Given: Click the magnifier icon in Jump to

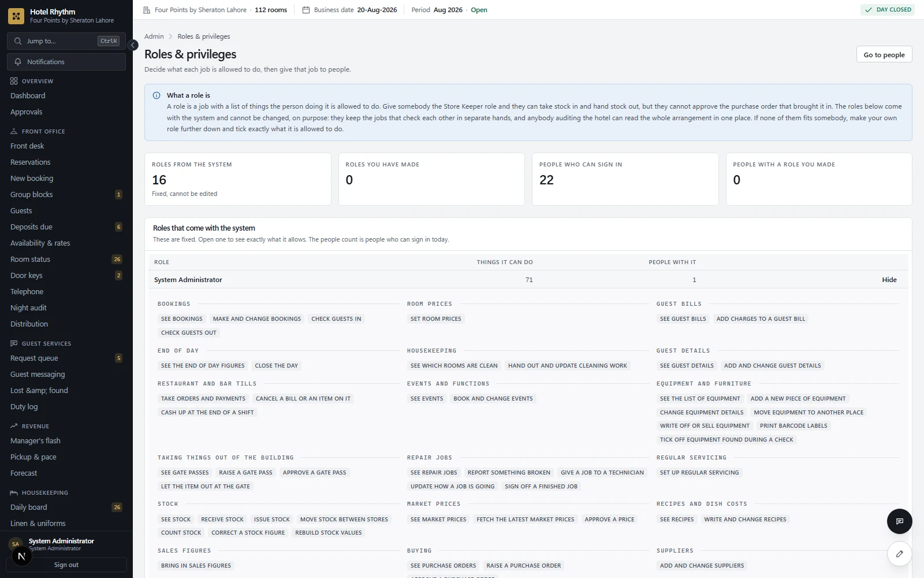Looking at the screenshot, I should click(18, 41).
